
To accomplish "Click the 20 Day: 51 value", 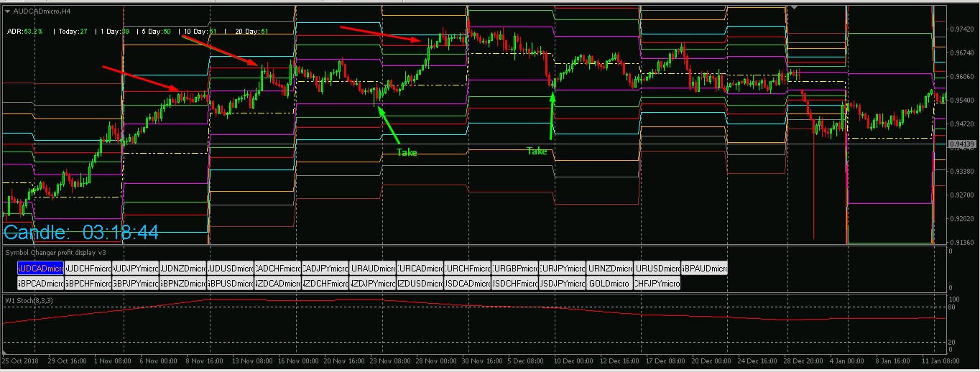I will pyautogui.click(x=251, y=32).
